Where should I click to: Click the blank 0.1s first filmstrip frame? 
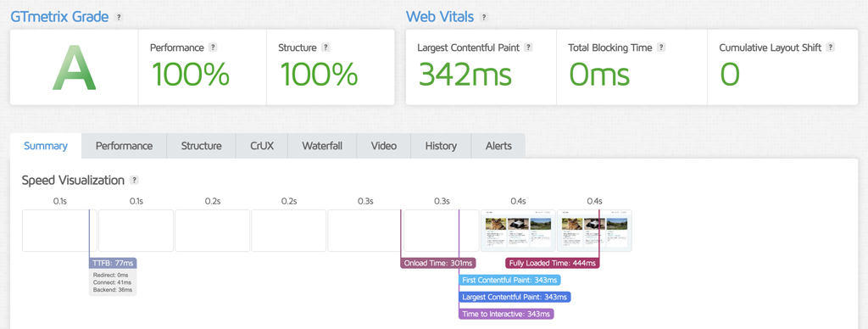tap(59, 231)
